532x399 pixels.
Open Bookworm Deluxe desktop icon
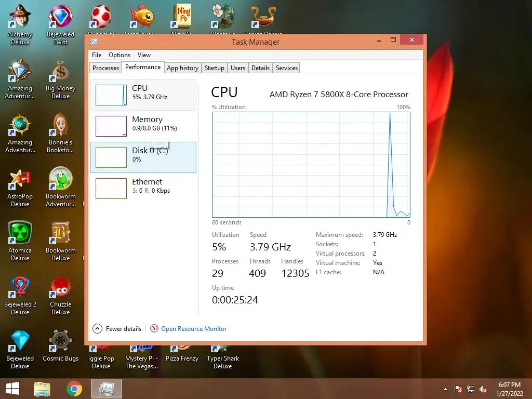coord(60,241)
